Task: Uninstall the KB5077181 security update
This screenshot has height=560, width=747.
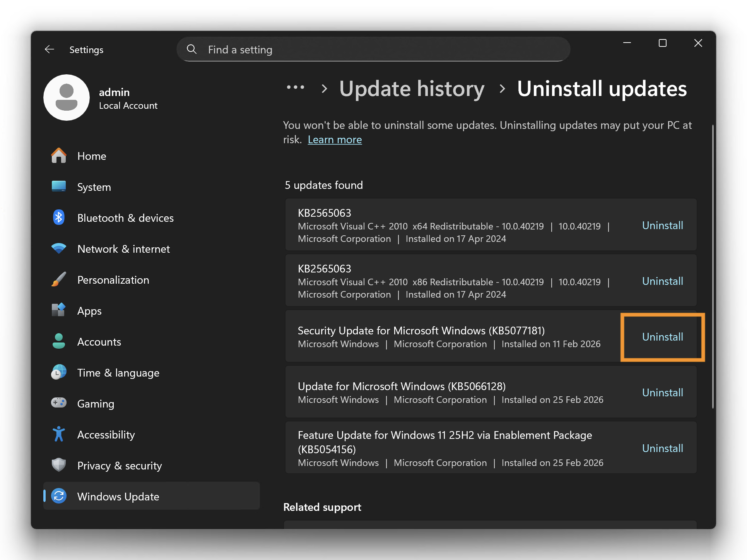Action: [662, 337]
